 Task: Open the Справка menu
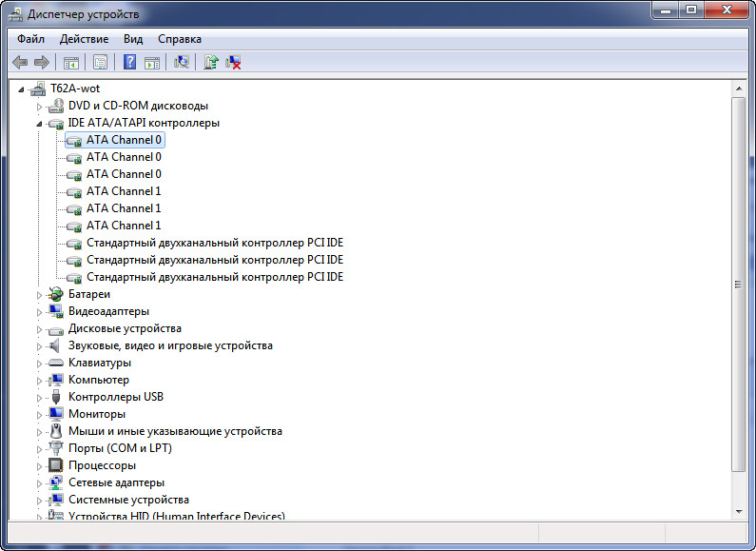click(180, 39)
